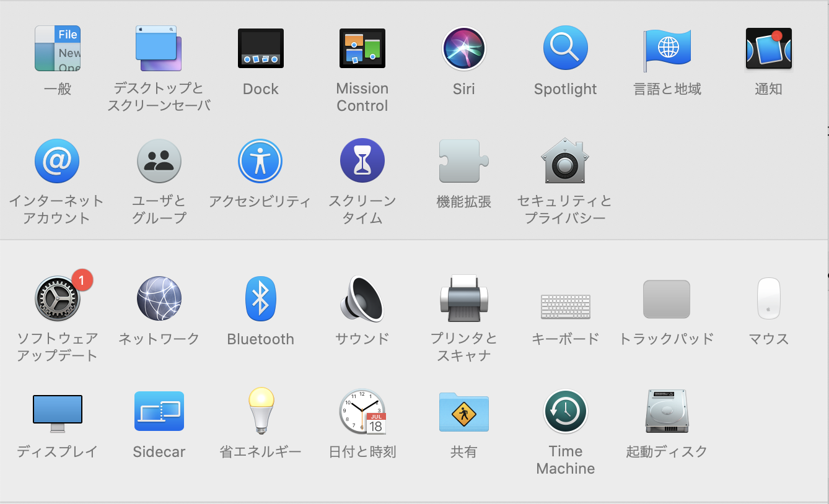
Task: Click the Dock preferences icon
Action: point(261,48)
